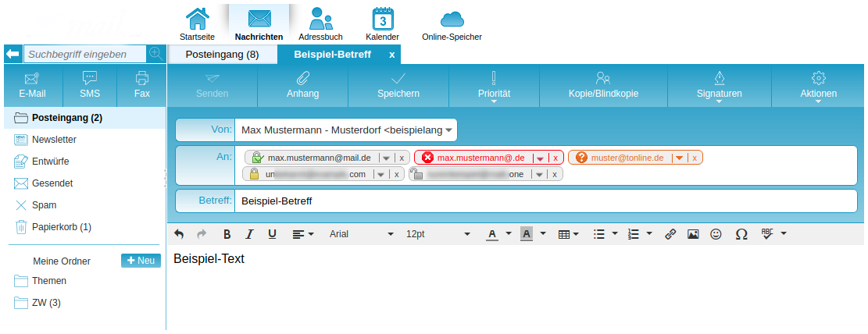Open dropdown of max.mustermann@mail.de recipient
The image size is (868, 334).
[x=387, y=158]
